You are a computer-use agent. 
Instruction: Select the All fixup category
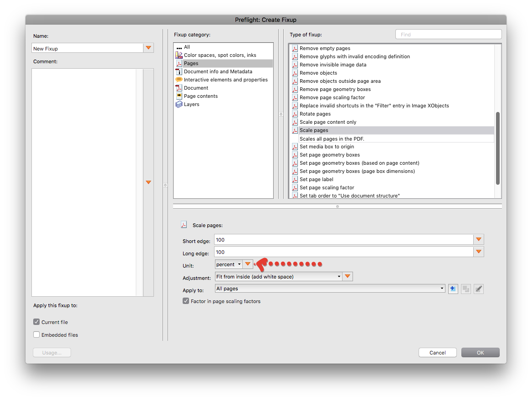click(187, 47)
